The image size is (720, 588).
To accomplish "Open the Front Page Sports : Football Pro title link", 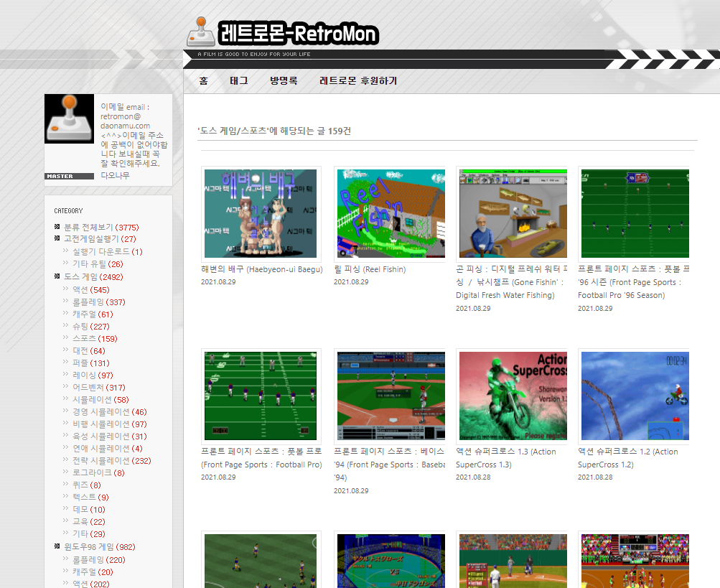I will tap(261, 458).
